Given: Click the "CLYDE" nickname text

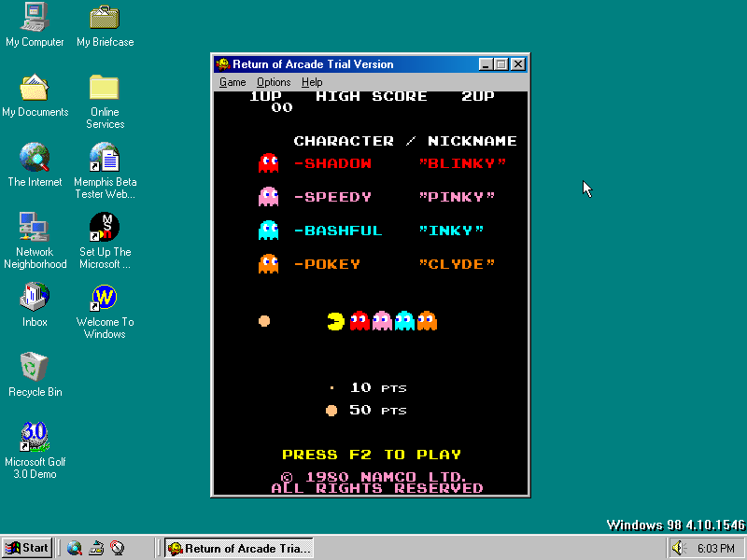Looking at the screenshot, I should click(457, 264).
